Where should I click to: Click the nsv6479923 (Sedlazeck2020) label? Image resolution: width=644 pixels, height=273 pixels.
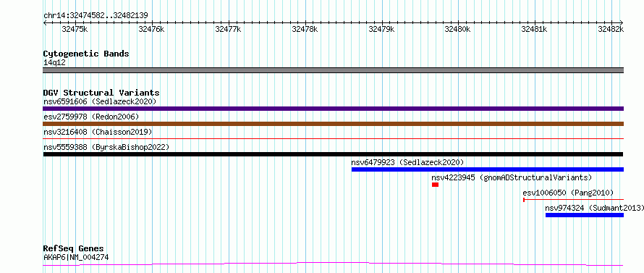click(408, 162)
